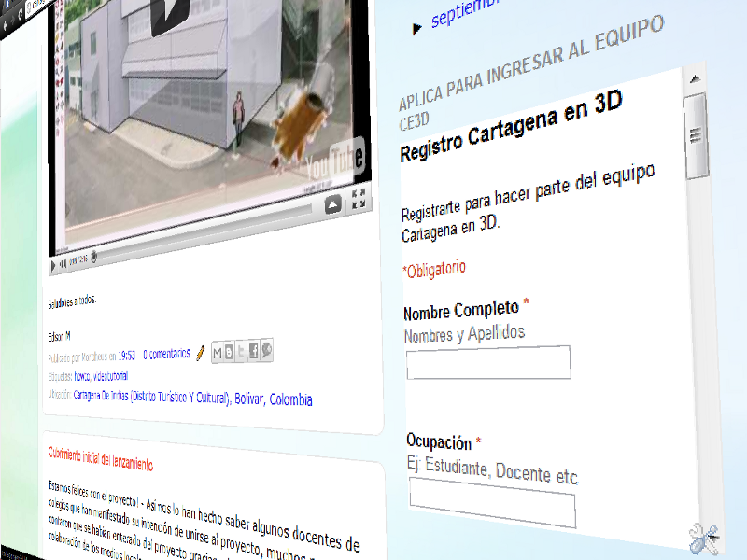
Task: Click the Saludos a todos text
Action: coord(72,301)
